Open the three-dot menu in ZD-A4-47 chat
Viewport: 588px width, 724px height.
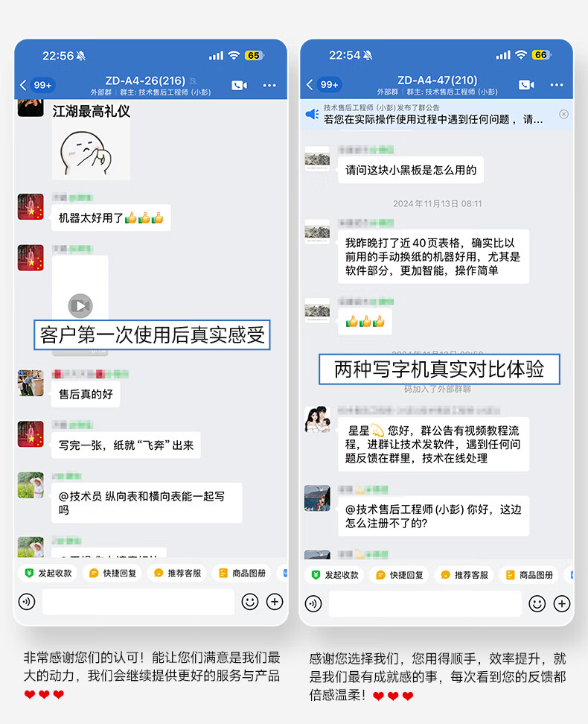click(x=557, y=85)
